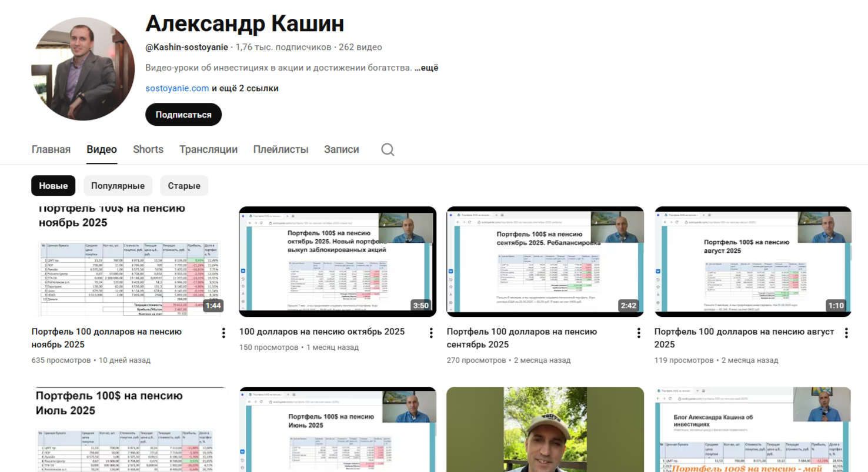Open the Записи tab
The height and width of the screenshot is (472, 868).
tap(341, 149)
